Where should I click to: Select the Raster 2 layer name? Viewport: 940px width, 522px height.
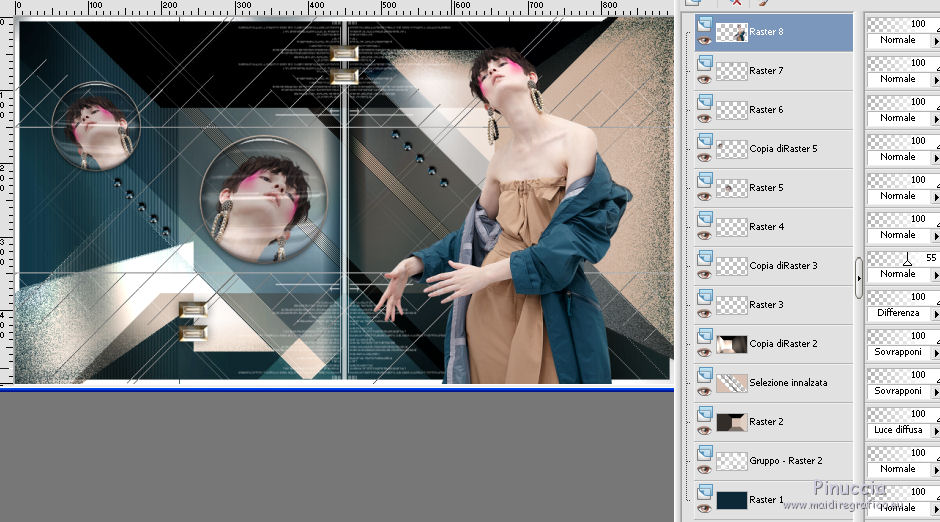[x=766, y=422]
